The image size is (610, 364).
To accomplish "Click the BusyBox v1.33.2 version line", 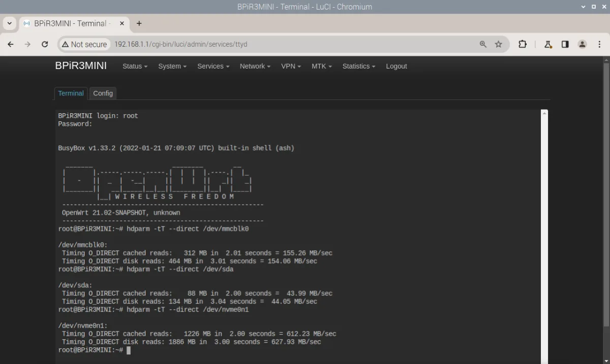I will [x=176, y=148].
